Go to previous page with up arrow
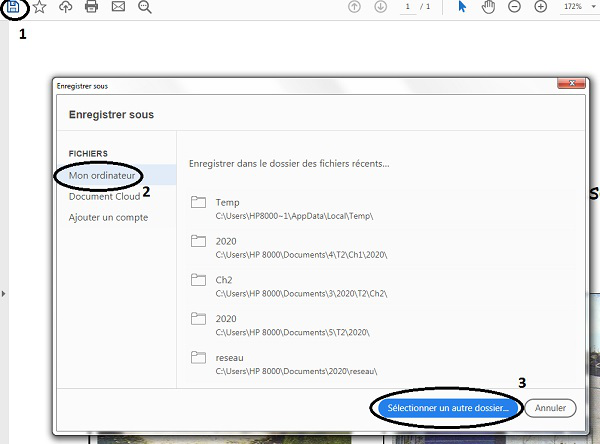The height and width of the screenshot is (444, 600). point(354,7)
